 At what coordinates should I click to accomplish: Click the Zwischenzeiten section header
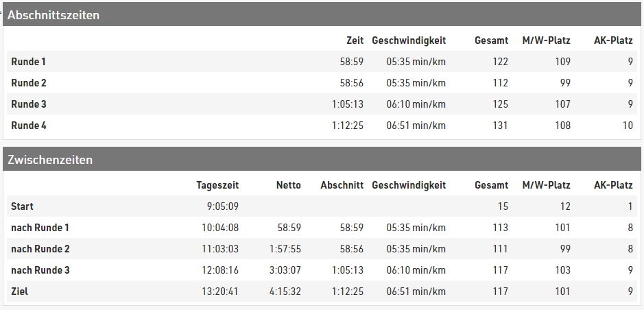[322, 159]
